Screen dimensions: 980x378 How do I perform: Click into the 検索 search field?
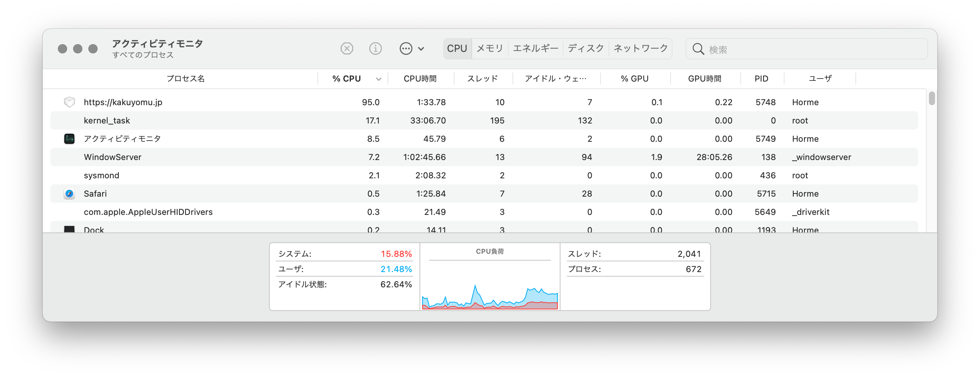click(815, 49)
